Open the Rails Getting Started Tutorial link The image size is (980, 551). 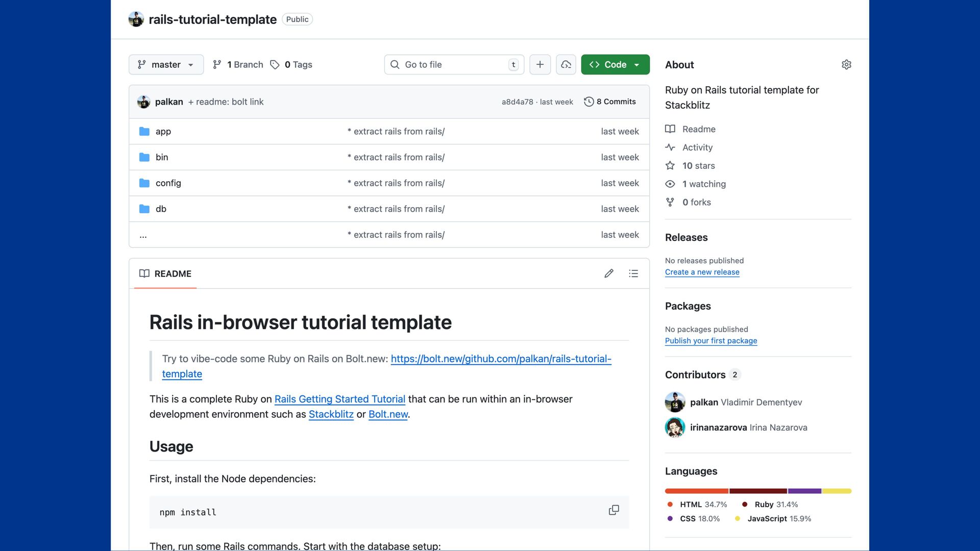coord(339,399)
